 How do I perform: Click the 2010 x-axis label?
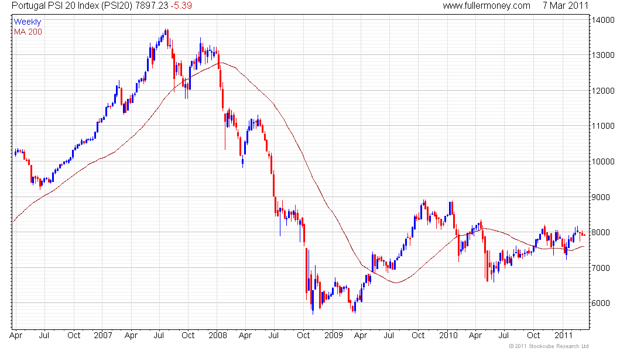[x=448, y=335]
